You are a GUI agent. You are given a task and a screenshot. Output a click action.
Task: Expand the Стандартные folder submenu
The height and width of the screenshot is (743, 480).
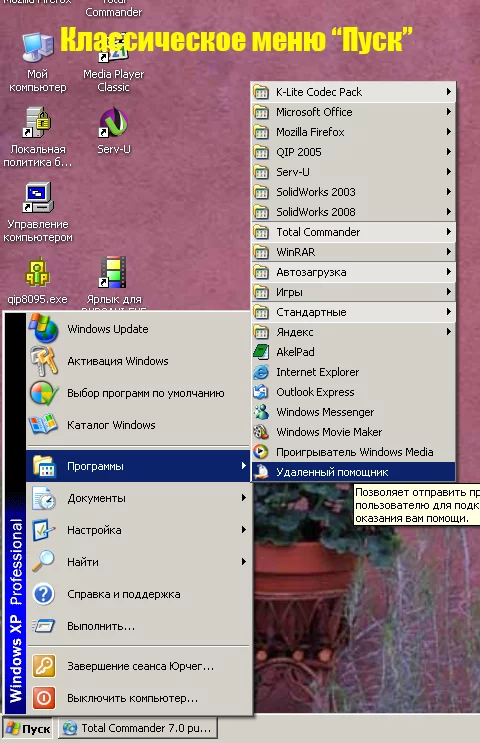tap(353, 312)
